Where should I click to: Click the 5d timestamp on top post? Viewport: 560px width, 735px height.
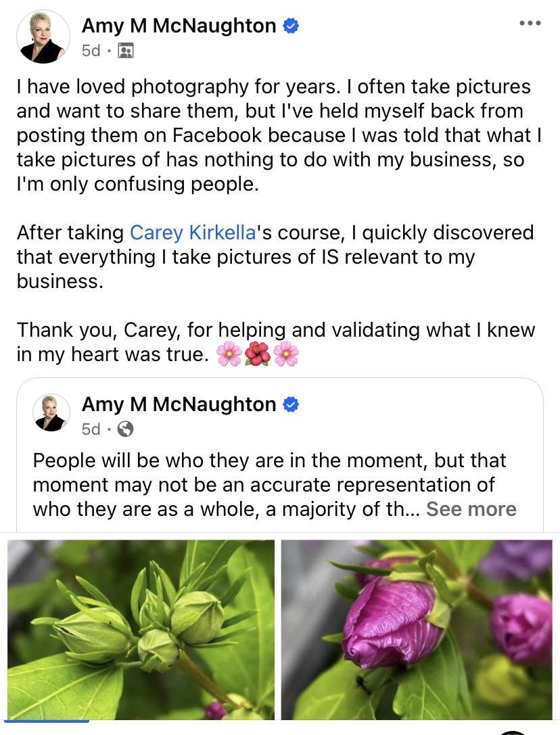(91, 51)
